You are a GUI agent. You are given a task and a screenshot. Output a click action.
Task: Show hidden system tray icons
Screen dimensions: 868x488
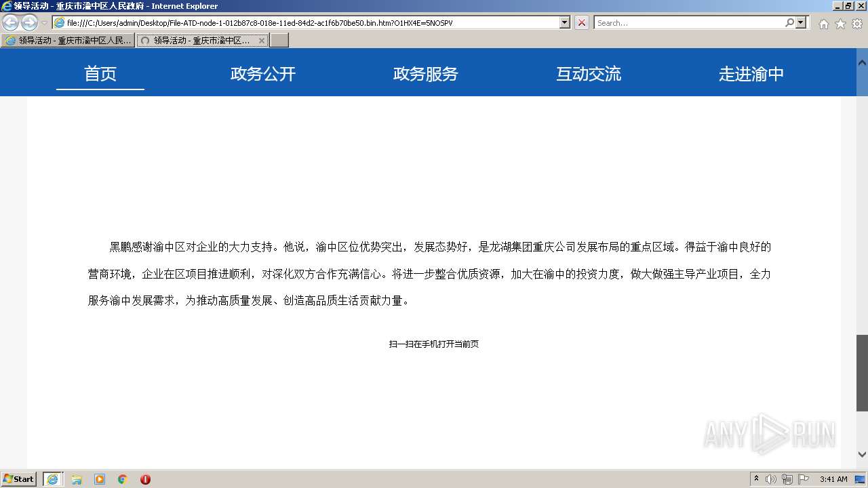pyautogui.click(x=756, y=479)
